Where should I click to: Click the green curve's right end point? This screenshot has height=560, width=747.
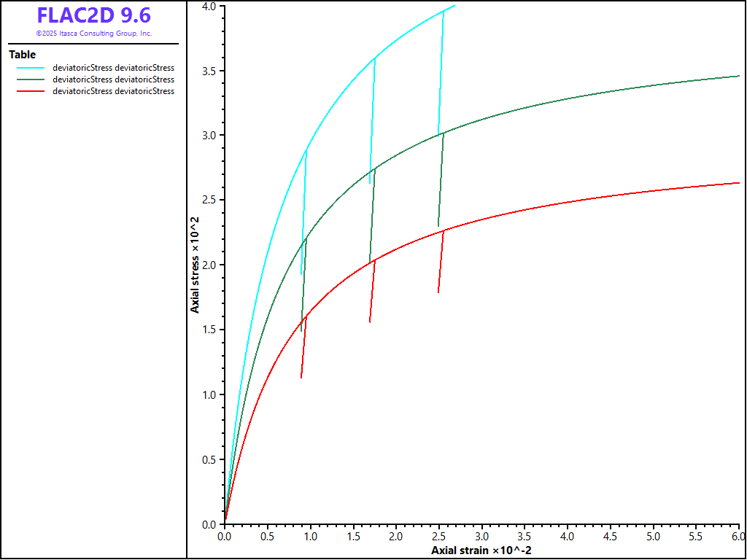coord(739,76)
